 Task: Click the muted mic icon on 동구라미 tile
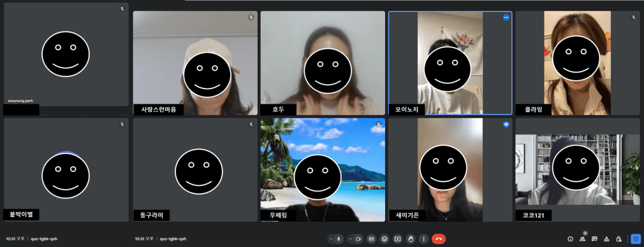pos(251,124)
